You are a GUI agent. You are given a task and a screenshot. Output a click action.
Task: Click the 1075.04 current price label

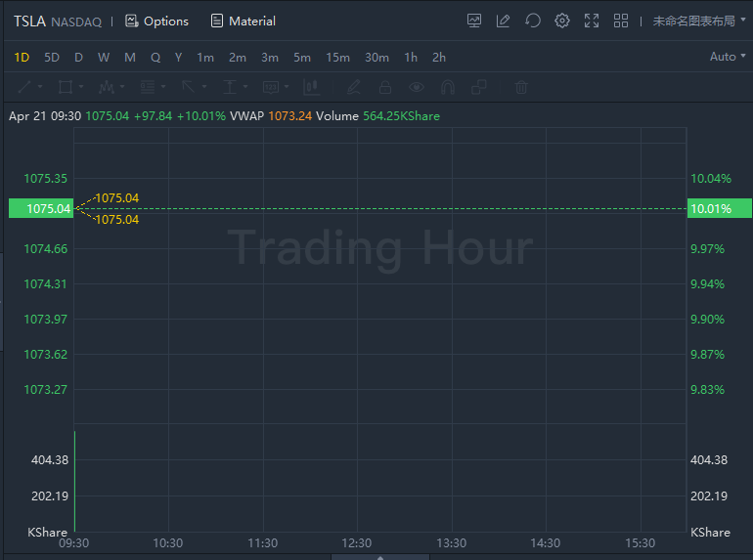(41, 208)
